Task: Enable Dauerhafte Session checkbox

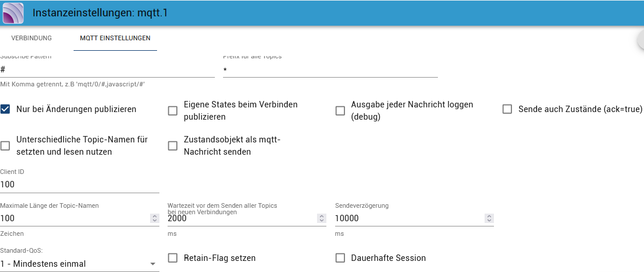Action: click(340, 258)
